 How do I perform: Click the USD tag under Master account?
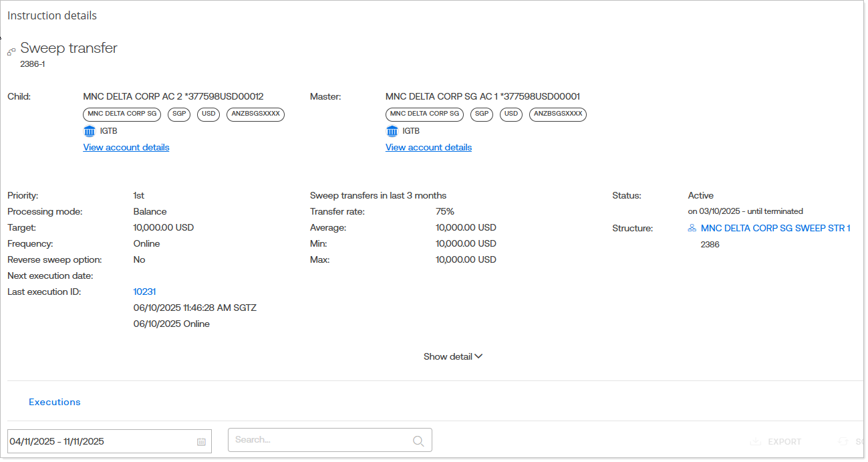click(511, 114)
